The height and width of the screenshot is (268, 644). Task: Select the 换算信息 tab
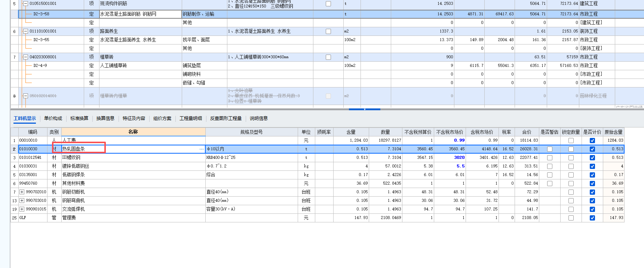click(105, 118)
